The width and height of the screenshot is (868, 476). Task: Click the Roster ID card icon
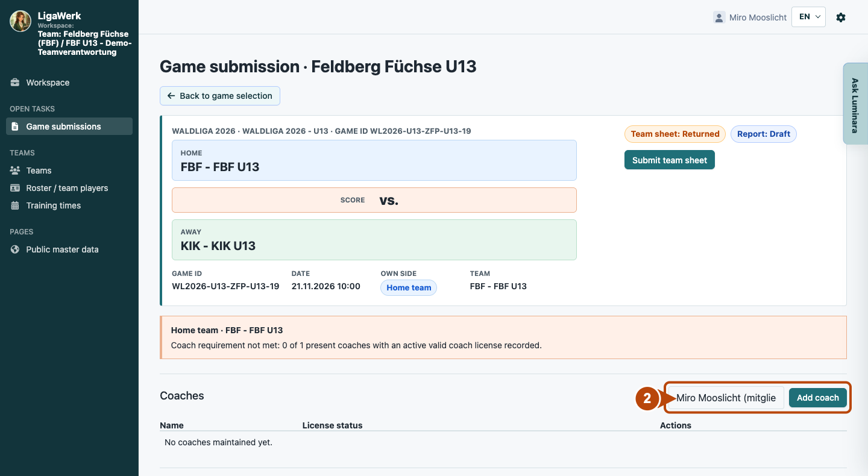(x=15, y=188)
